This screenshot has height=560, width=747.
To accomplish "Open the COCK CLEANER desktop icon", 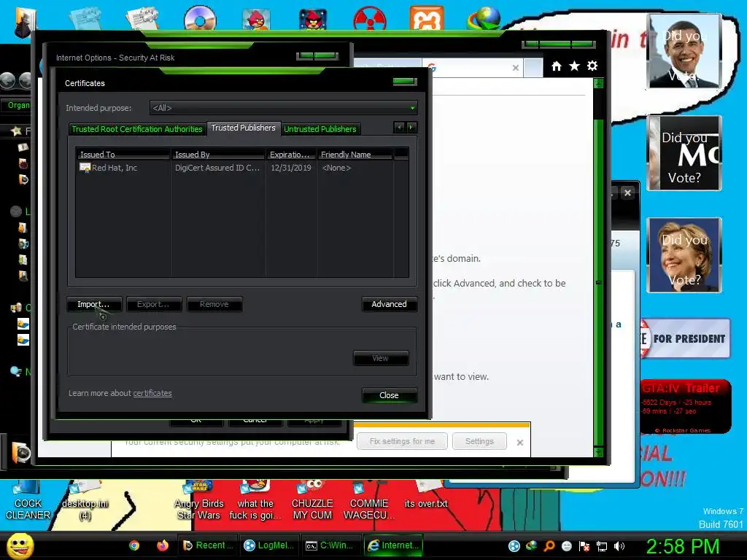I will click(28, 500).
